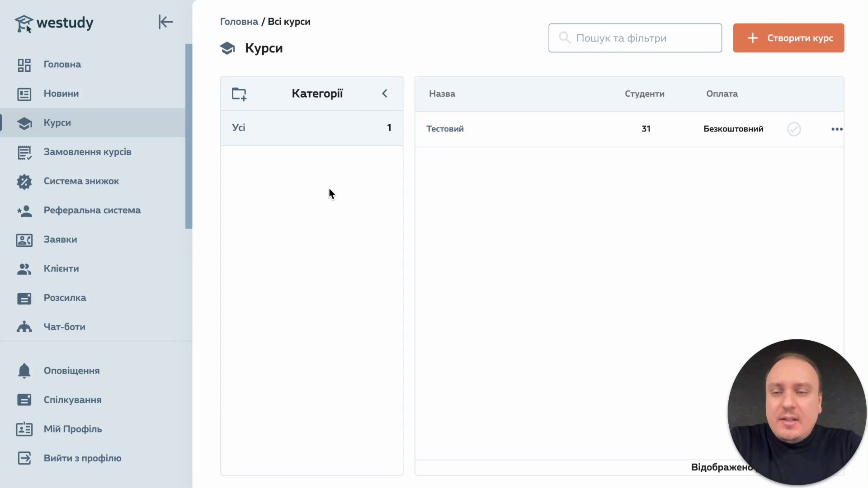Click the westudy logo
The width and height of the screenshot is (868, 488).
[x=54, y=23]
